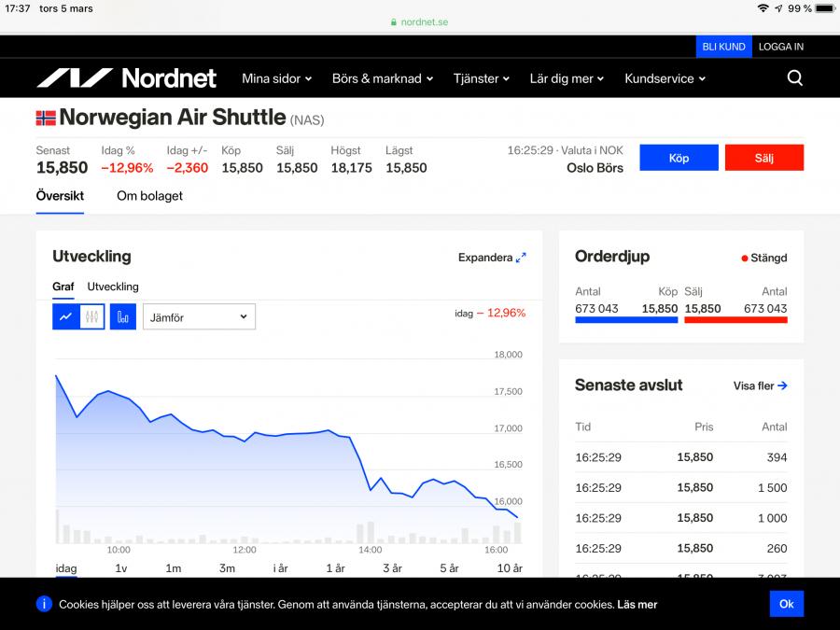Screen dimensions: 840x630
Task: Open the search magnifier icon
Action: click(x=794, y=78)
